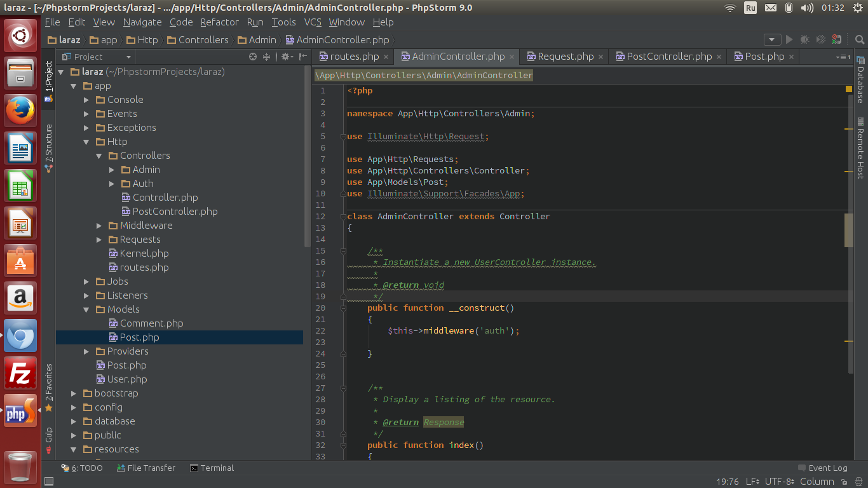Open the 6: TODO tool window
868x488 pixels.
(81, 468)
